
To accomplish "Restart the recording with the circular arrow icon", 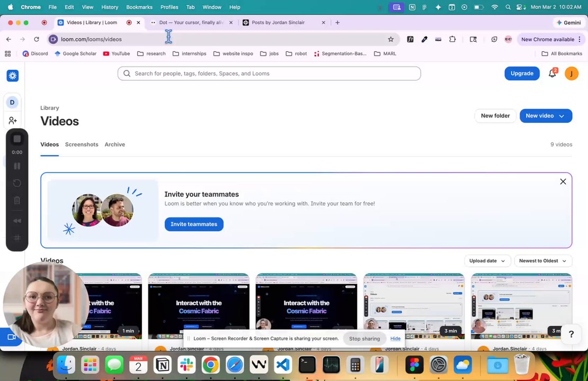I will [x=17, y=183].
